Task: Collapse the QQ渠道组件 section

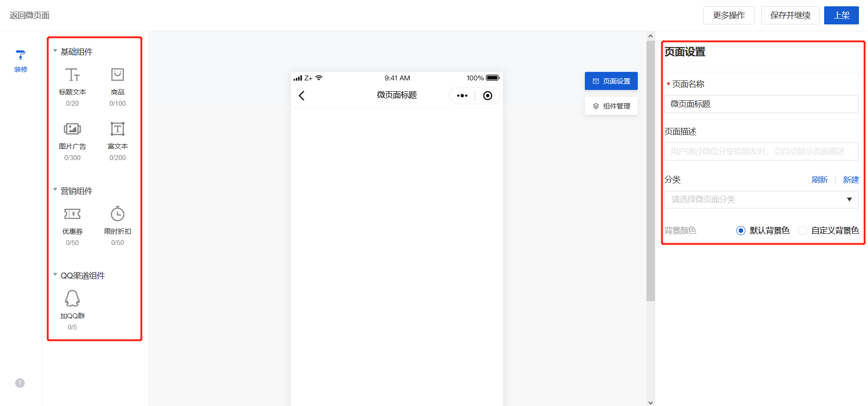Action: tap(55, 274)
